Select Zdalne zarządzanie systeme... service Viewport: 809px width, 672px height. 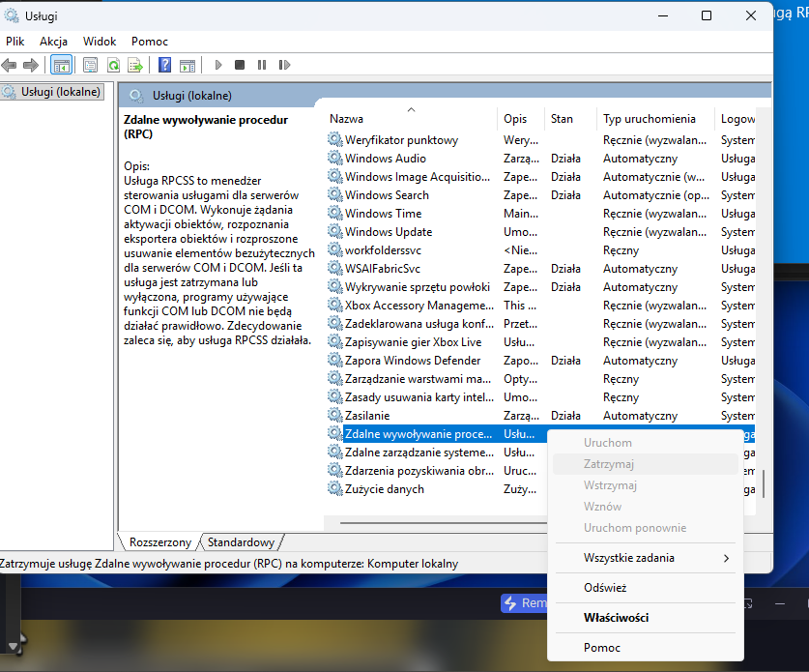(437, 453)
